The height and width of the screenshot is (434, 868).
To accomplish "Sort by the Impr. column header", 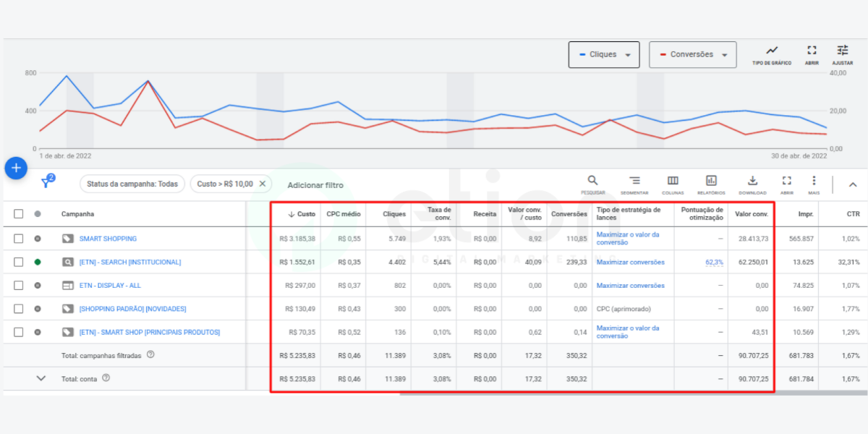I will tap(806, 214).
